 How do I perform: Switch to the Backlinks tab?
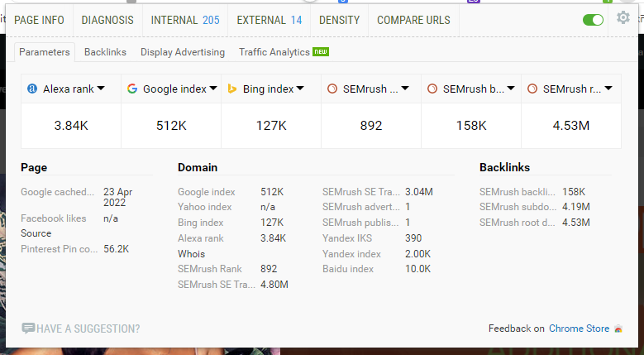[105, 52]
